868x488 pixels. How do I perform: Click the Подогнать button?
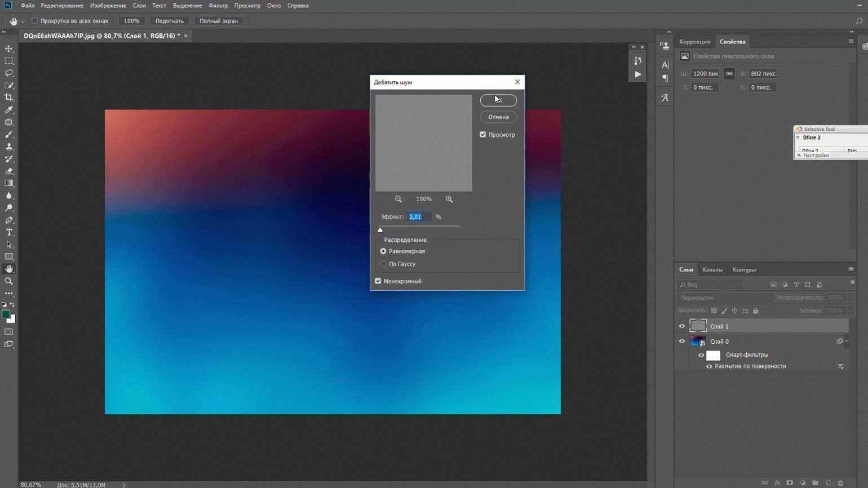click(170, 21)
